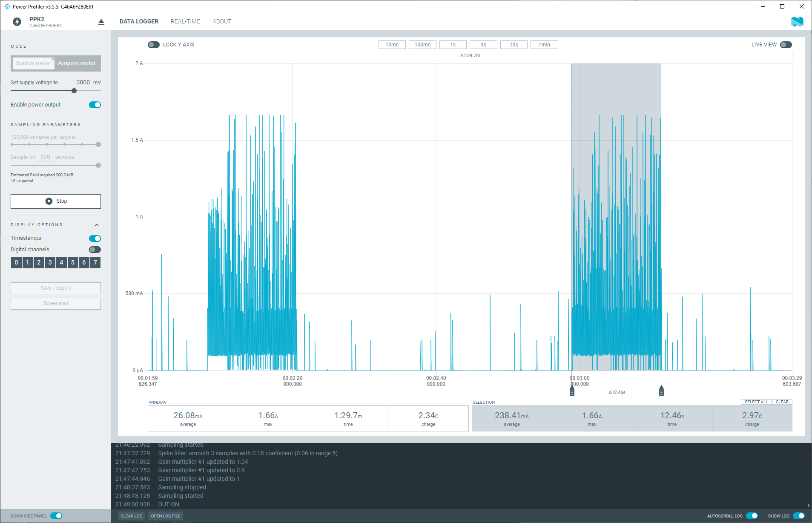
Task: Click SELECT ALL above the selection stats
Action: 756,402
